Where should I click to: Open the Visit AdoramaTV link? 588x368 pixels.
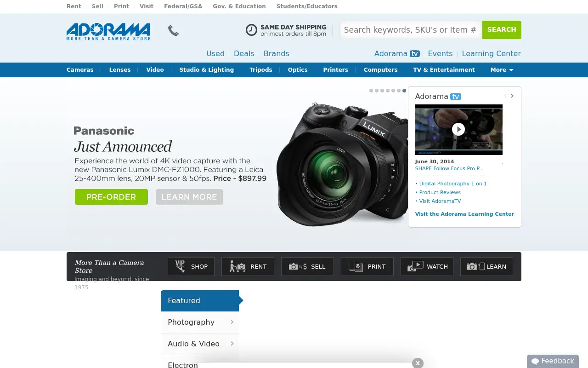point(440,201)
